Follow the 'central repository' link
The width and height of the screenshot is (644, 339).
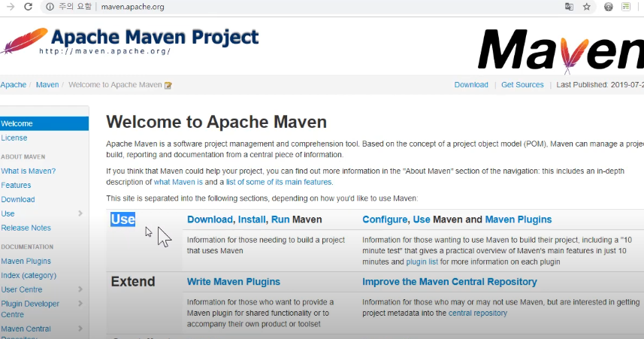[x=478, y=313]
